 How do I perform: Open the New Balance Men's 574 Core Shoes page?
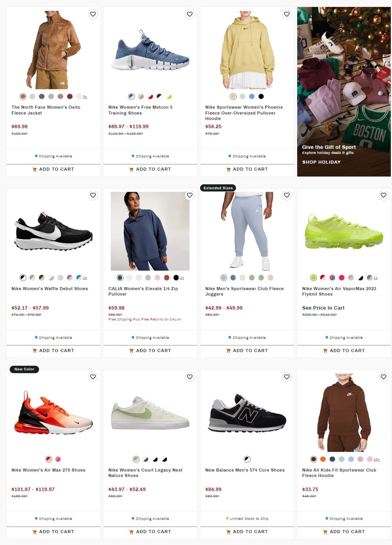click(x=245, y=470)
